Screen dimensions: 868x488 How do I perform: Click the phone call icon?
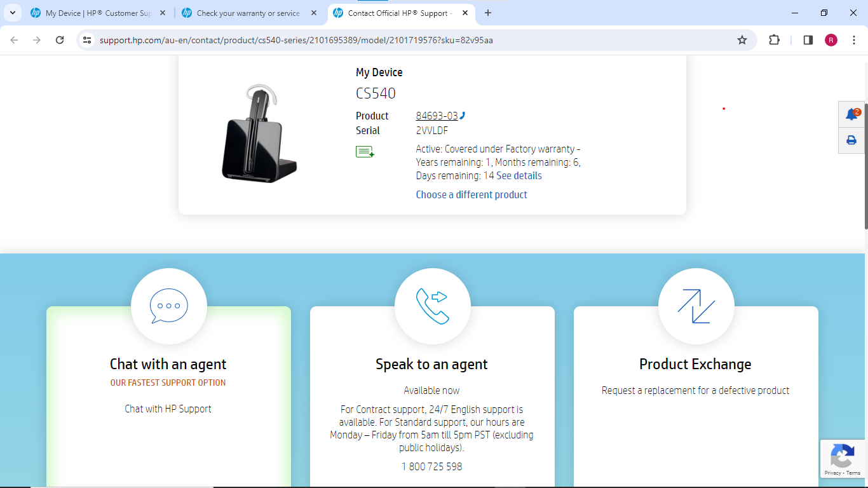pos(432,306)
